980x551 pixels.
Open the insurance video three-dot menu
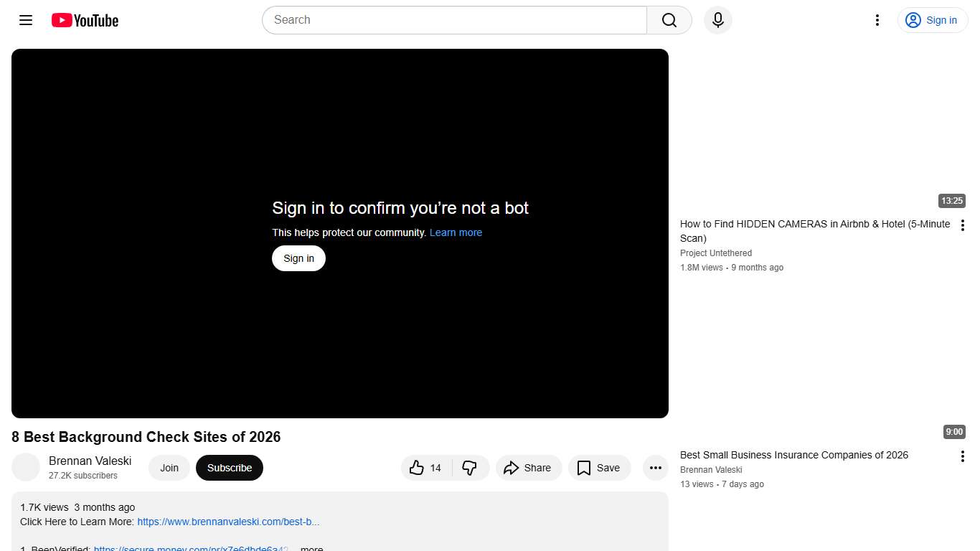coord(962,456)
